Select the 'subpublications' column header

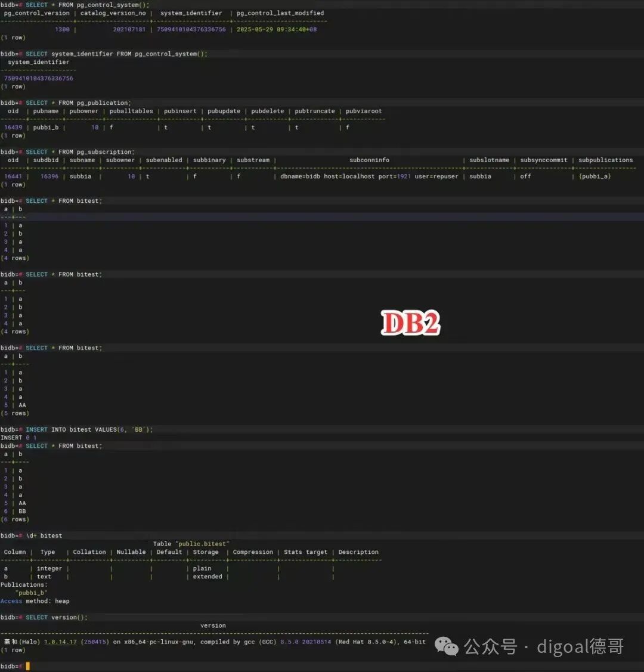[x=605, y=160]
